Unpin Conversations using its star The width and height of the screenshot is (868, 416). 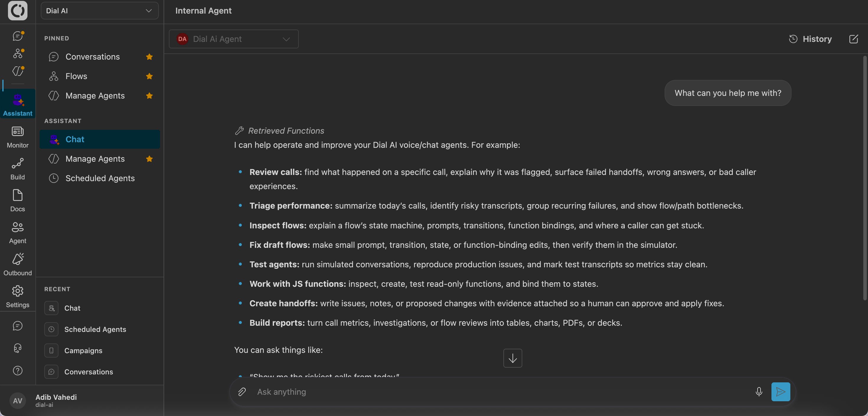click(149, 57)
